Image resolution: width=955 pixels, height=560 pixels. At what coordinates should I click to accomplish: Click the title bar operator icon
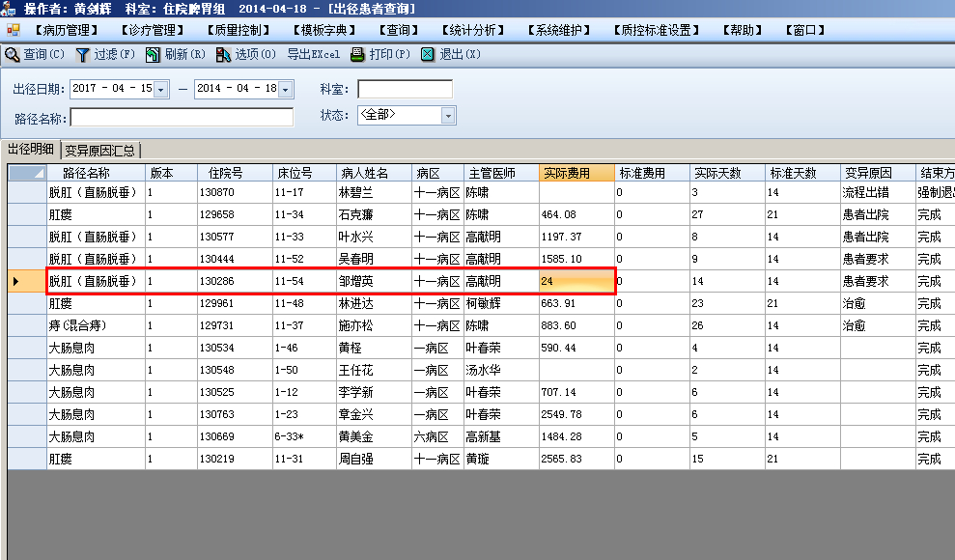coord(9,9)
